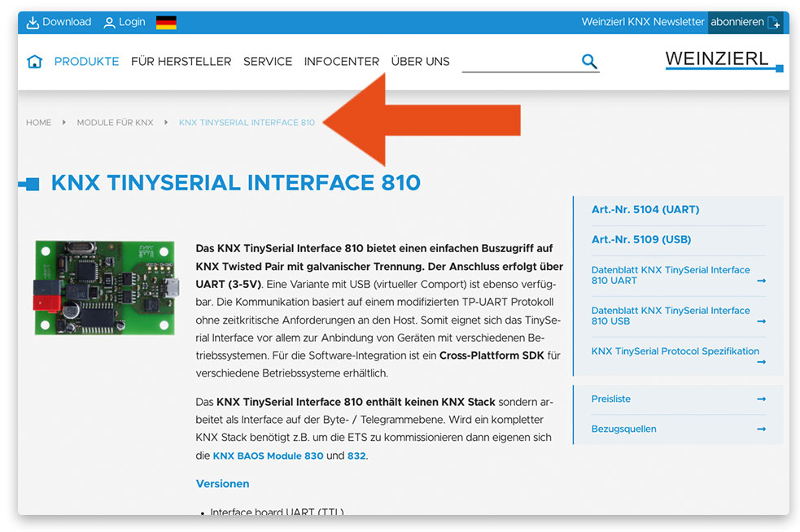
Task: Go to HOME breadcrumb
Action: (x=38, y=123)
